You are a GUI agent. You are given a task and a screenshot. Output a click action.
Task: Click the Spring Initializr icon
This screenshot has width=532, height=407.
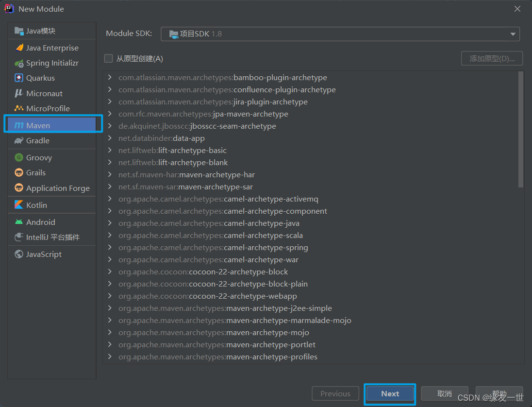click(x=19, y=63)
